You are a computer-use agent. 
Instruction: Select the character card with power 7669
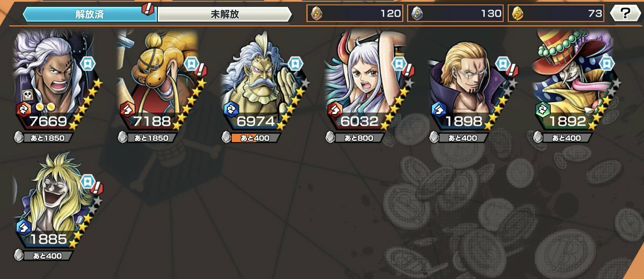click(56, 81)
